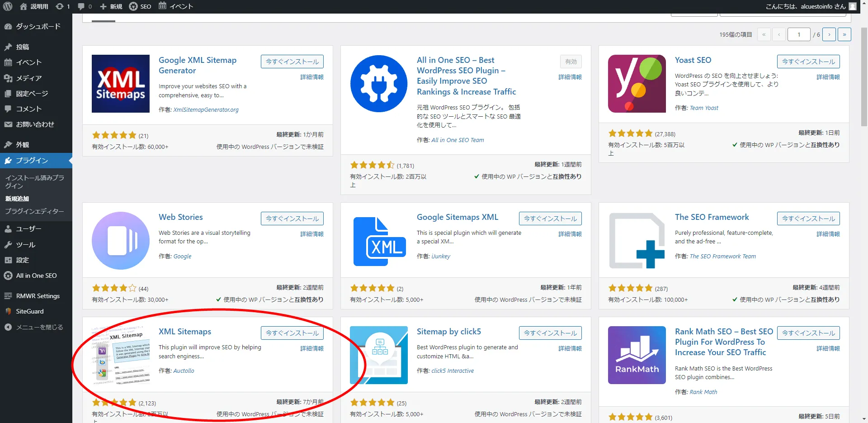Open the イベント admin bar menu

point(176,6)
